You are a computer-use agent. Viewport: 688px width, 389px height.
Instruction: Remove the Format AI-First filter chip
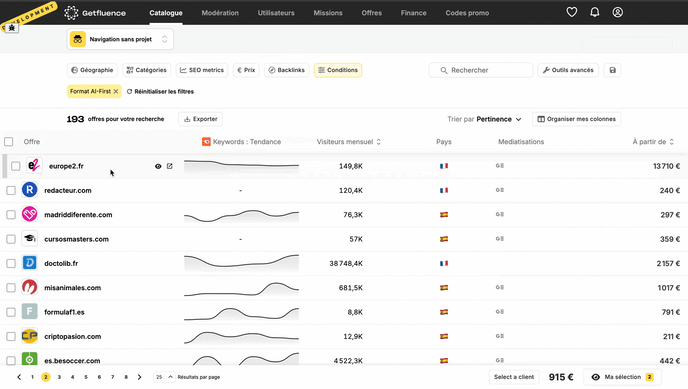[116, 91]
